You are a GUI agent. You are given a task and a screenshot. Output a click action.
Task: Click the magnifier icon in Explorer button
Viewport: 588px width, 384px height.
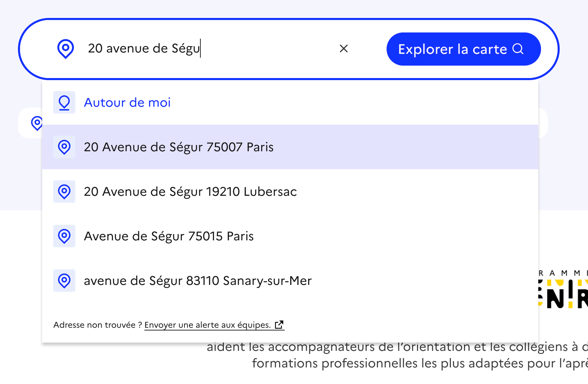point(518,49)
